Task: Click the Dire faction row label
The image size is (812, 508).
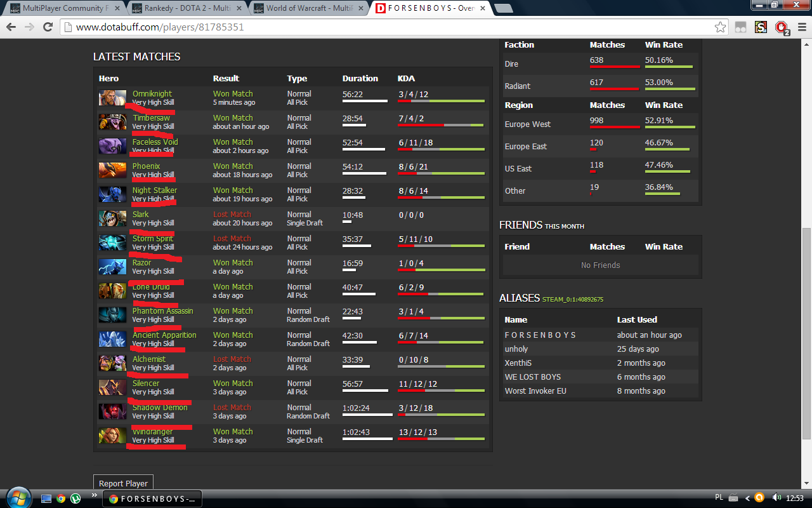Action: click(x=511, y=64)
